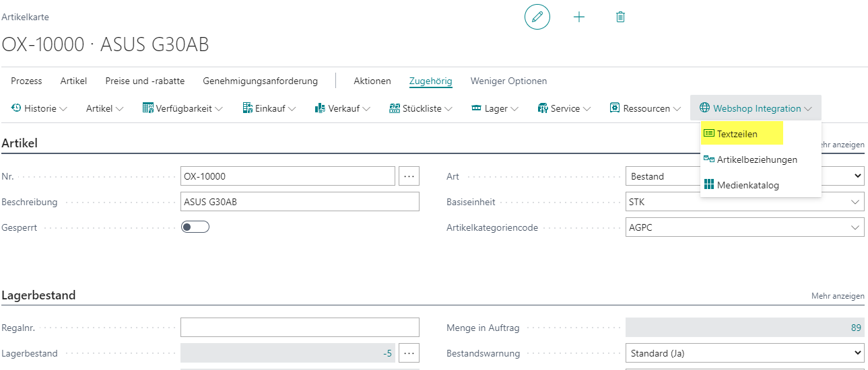Click the Artikelkarte page caption
The height and width of the screenshot is (370, 868).
pos(25,17)
